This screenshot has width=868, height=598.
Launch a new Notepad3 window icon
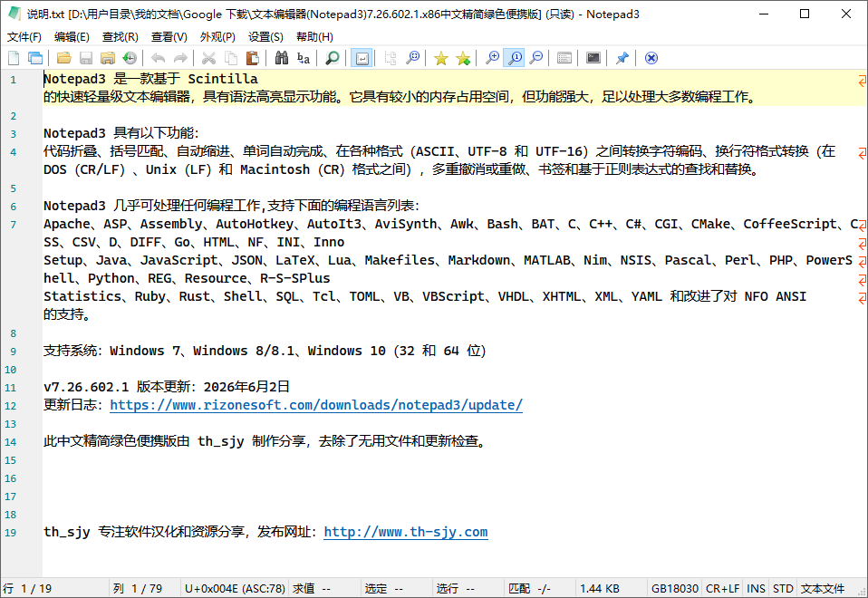point(35,58)
